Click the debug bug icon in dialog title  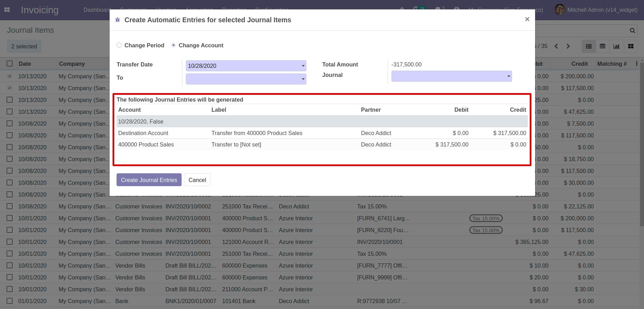pyautogui.click(x=118, y=20)
